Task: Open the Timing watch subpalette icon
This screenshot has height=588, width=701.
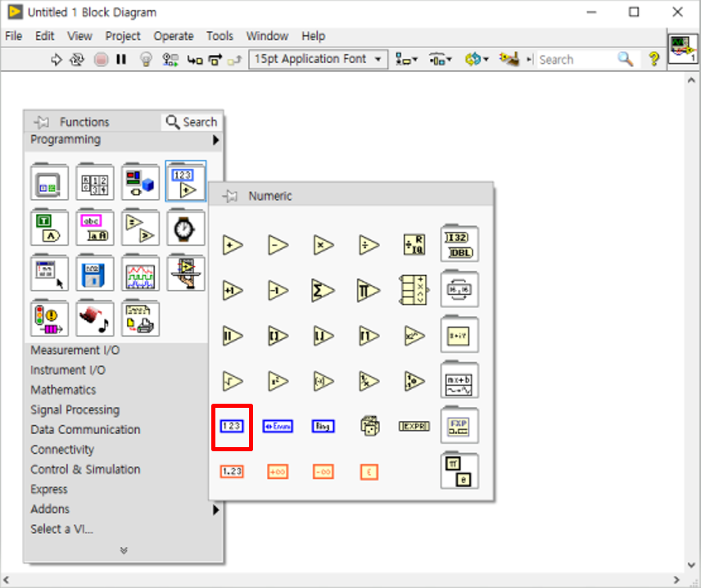Action: tap(186, 227)
